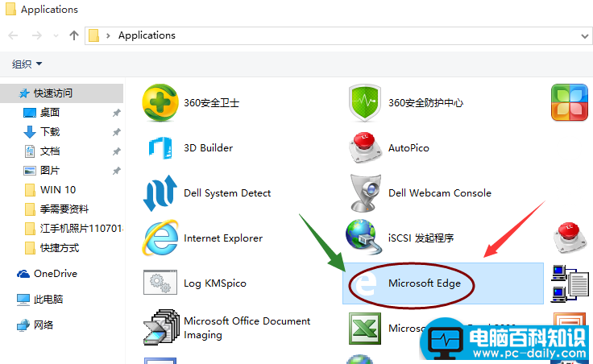Select the AutoPico red button icon
593x364 pixels.
(364, 148)
